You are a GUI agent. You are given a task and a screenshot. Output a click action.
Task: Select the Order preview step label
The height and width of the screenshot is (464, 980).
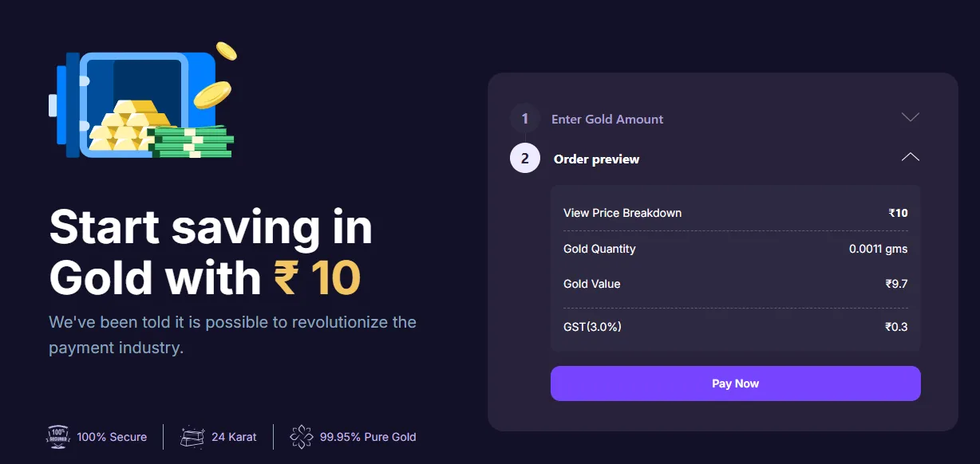tap(596, 159)
